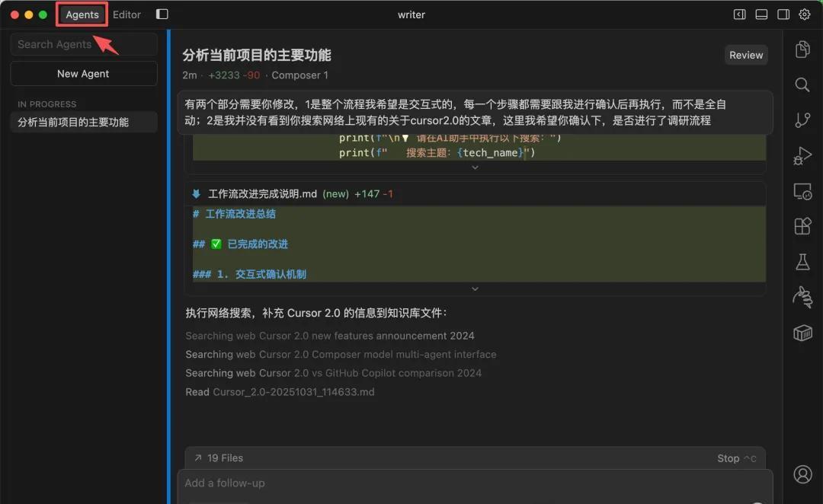Toggle the right sidebar layout button
This screenshot has width=823, height=504.
click(x=783, y=14)
